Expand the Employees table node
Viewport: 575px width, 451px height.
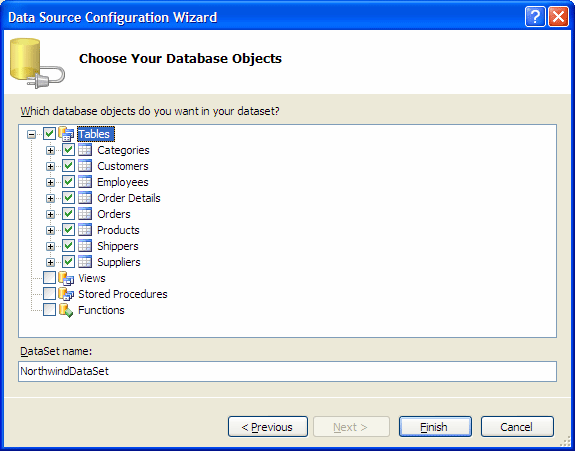[50, 182]
